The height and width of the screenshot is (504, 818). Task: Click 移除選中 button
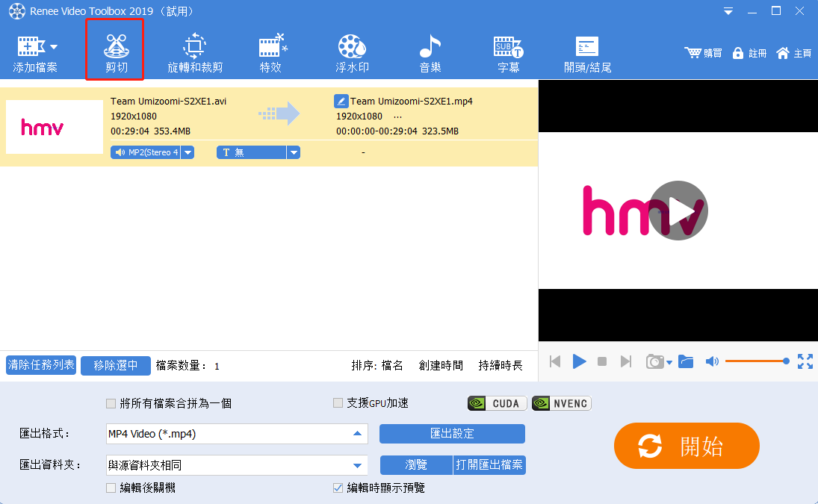pos(116,365)
